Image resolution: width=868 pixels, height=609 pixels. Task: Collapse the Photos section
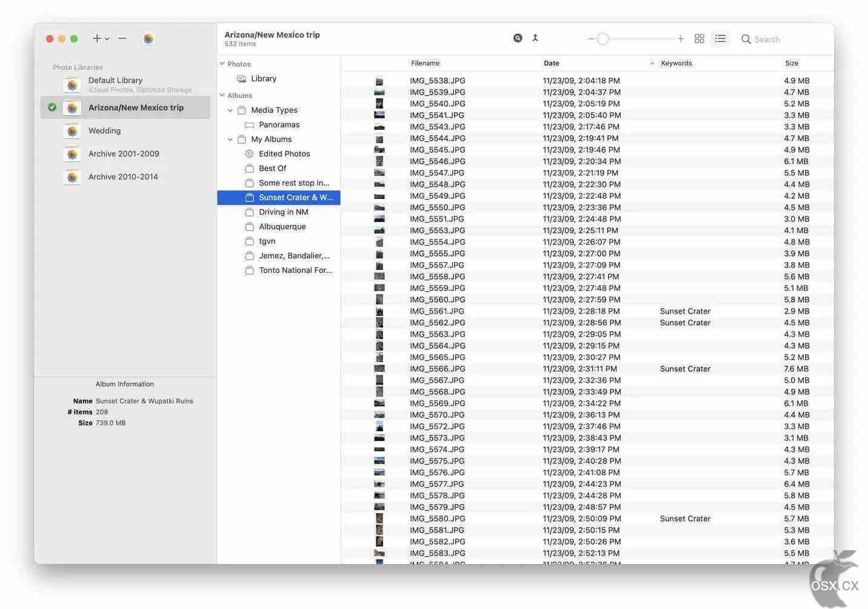tap(222, 64)
